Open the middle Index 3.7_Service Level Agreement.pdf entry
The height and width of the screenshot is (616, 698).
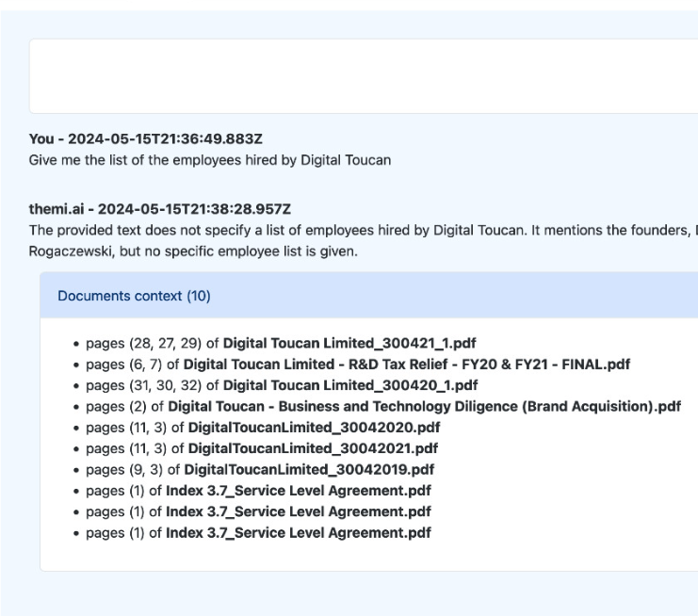(299, 511)
